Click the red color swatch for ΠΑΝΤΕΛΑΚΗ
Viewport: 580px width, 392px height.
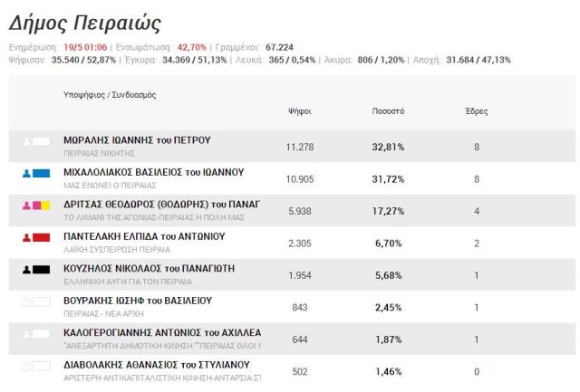click(42, 237)
